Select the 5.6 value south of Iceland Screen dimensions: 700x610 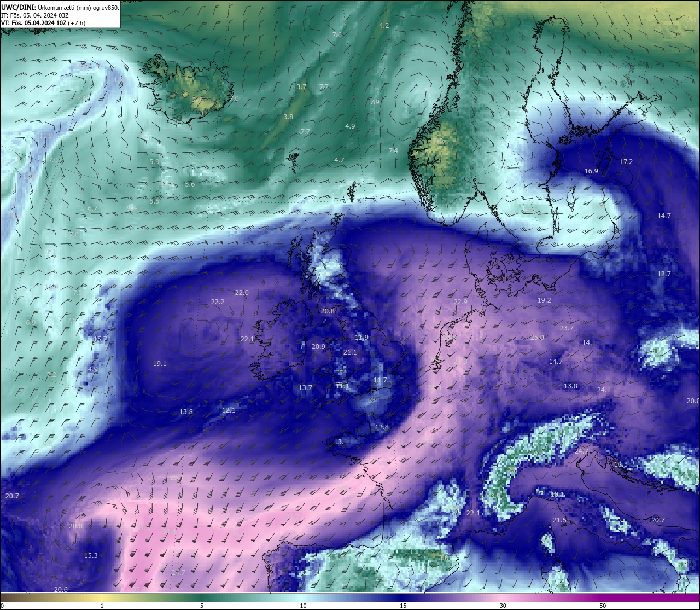190,184
